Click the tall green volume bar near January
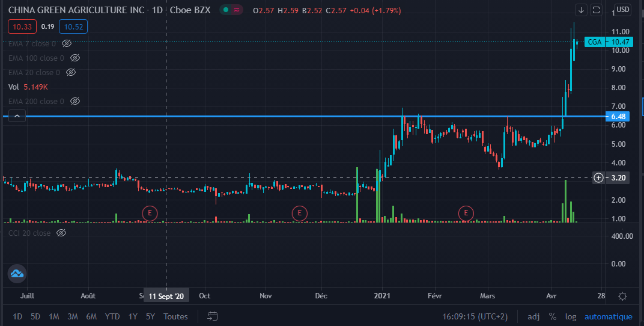The width and height of the screenshot is (644, 326). (378, 195)
